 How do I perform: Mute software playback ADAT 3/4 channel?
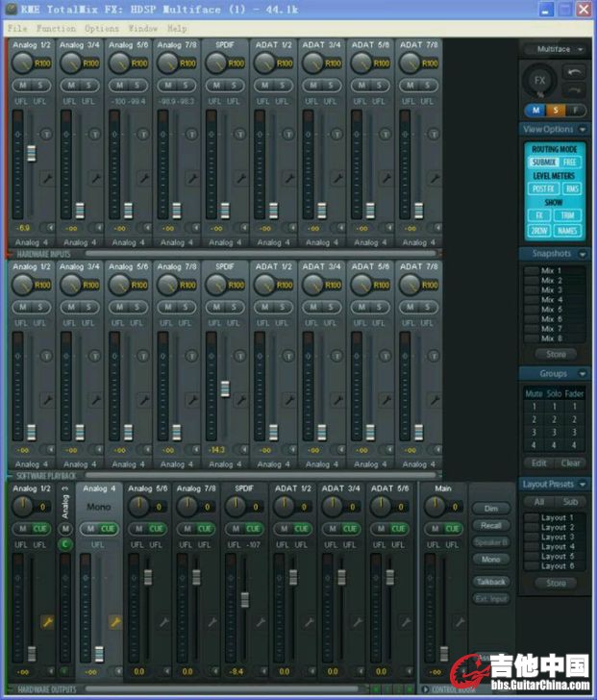pos(313,307)
